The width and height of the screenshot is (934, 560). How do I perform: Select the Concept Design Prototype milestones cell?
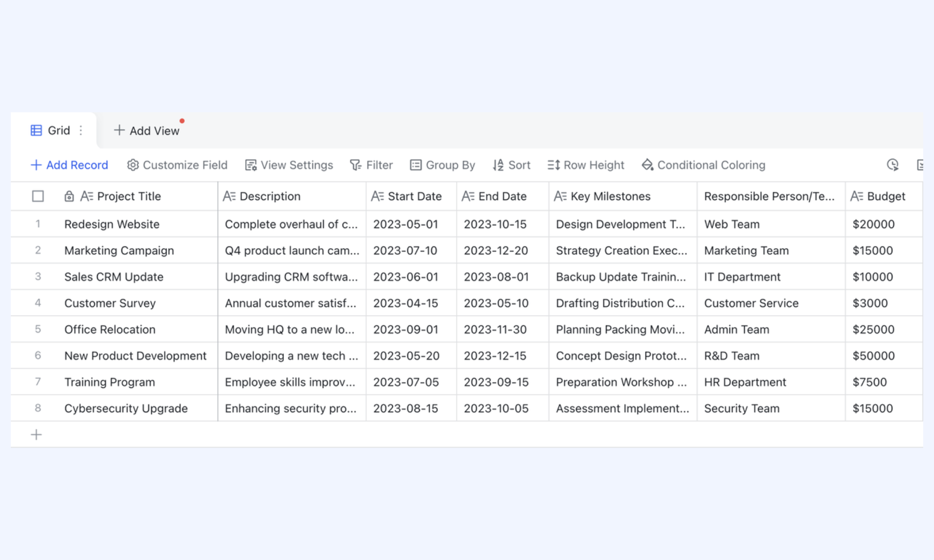coord(623,356)
